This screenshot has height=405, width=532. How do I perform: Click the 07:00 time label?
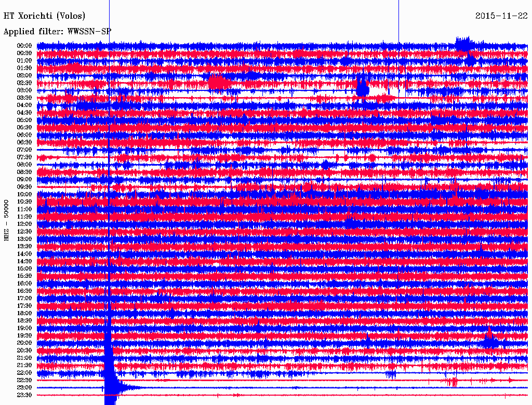(24, 150)
